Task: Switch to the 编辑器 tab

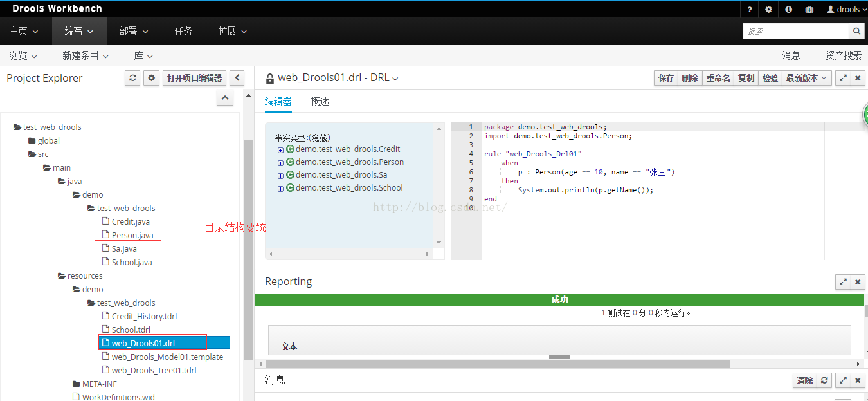Action: [x=278, y=101]
